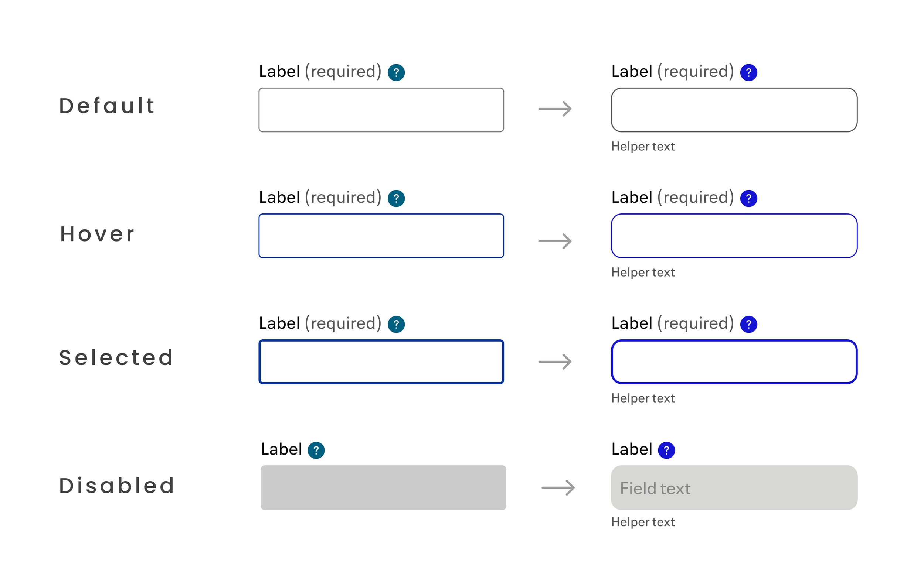Focus the rounded Default input field

click(734, 110)
